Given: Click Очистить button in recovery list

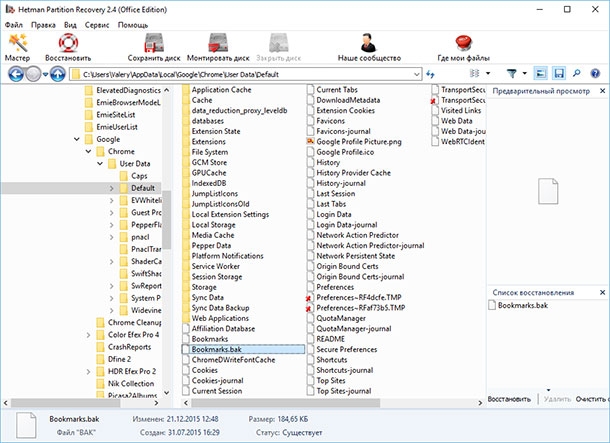Looking at the screenshot, I should point(591,399).
